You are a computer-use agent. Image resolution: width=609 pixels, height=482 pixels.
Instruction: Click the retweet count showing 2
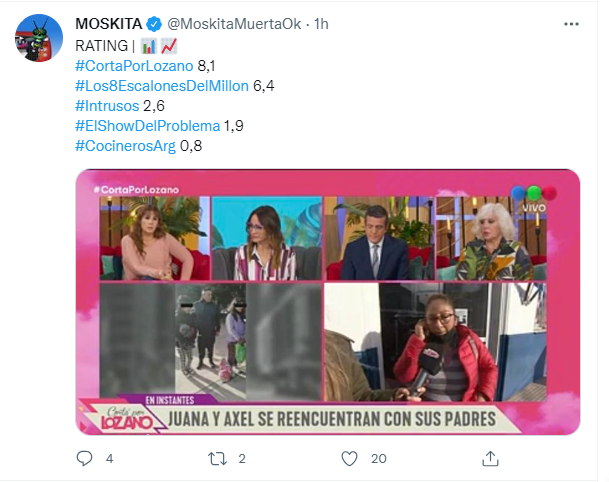coord(242,459)
